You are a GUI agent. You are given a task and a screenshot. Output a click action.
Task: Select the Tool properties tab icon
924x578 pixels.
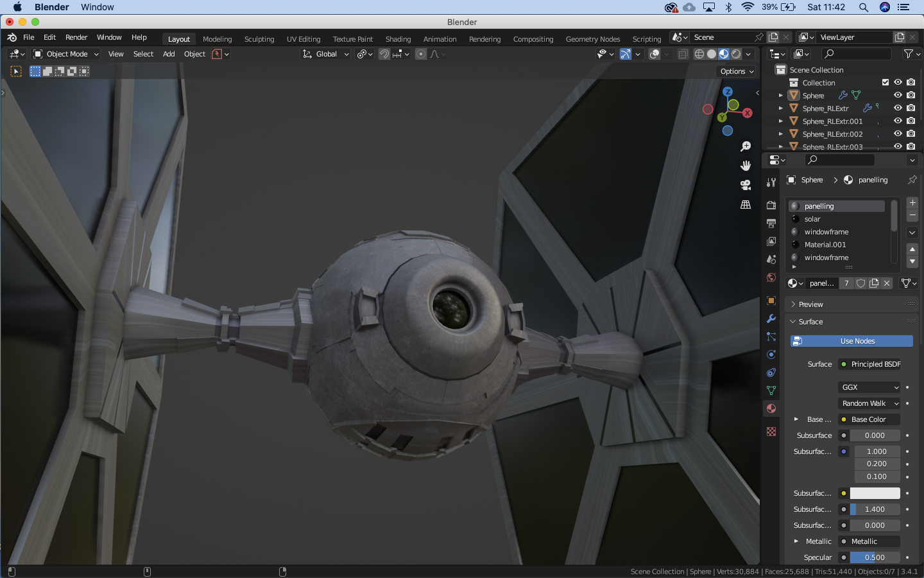(x=771, y=183)
